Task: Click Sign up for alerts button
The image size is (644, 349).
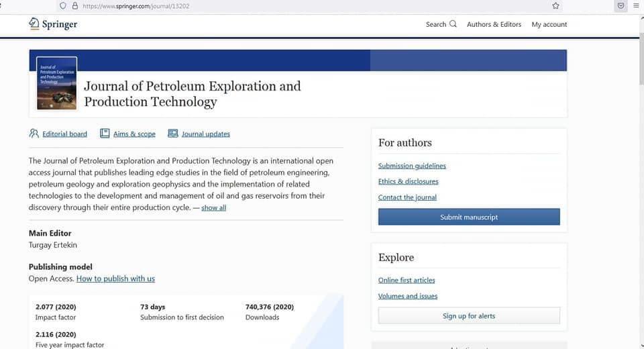Action: pos(469,315)
